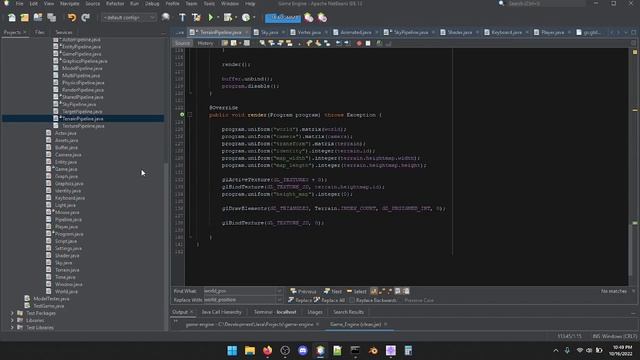Viewport: 640px width, 360px height.
Task: Click Find Selection icon in editor toolbar
Action: (x=262, y=43)
